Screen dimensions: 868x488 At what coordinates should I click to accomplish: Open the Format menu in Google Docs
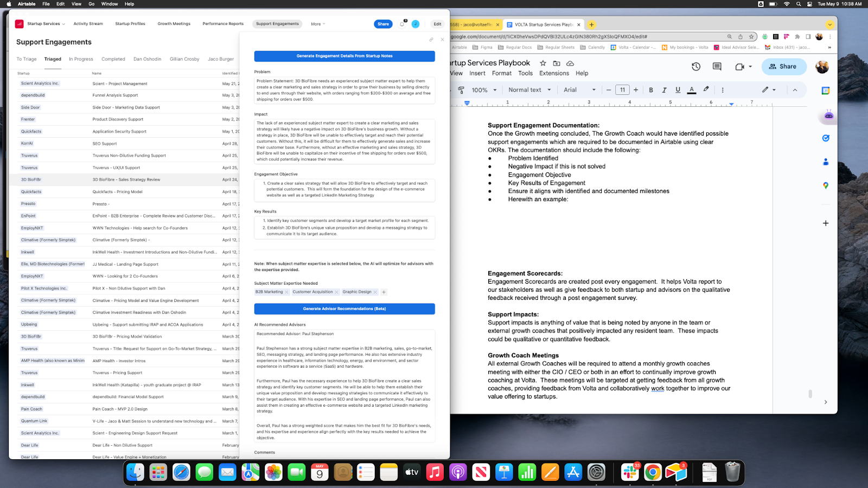[502, 73]
